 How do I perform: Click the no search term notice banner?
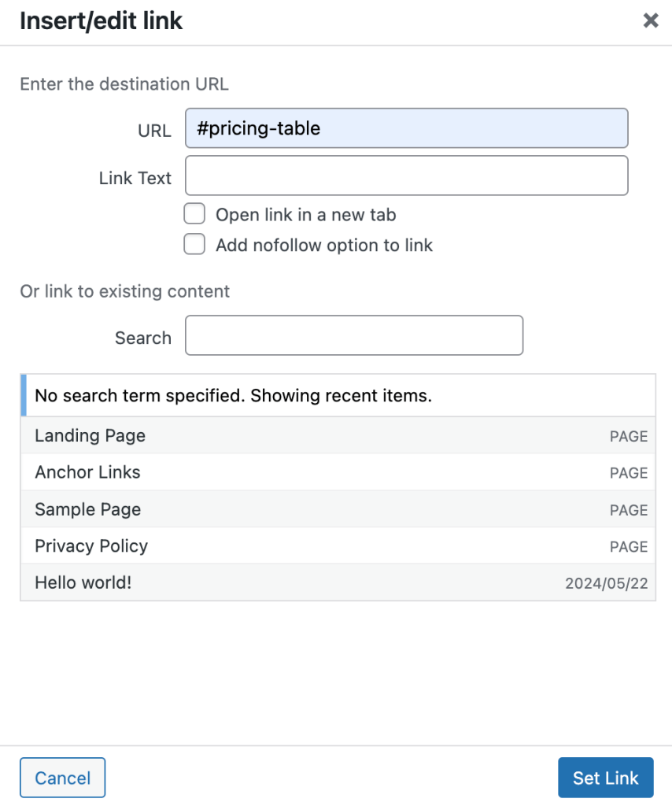234,395
